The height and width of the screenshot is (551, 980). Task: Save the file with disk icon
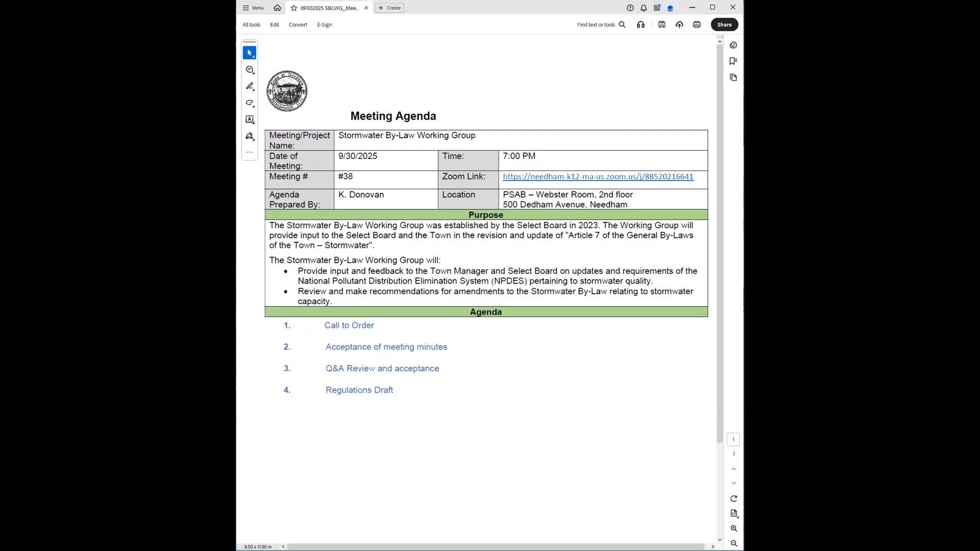(662, 24)
